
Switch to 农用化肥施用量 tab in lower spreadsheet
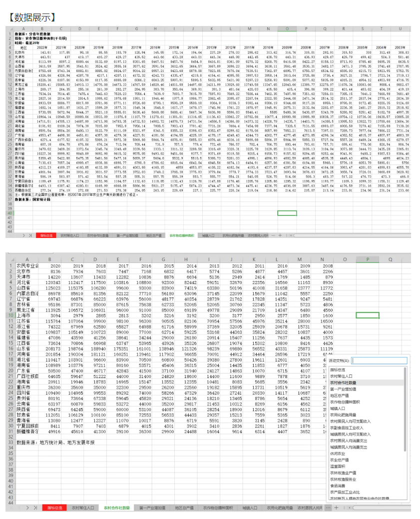pyautogui.click(x=280, y=507)
